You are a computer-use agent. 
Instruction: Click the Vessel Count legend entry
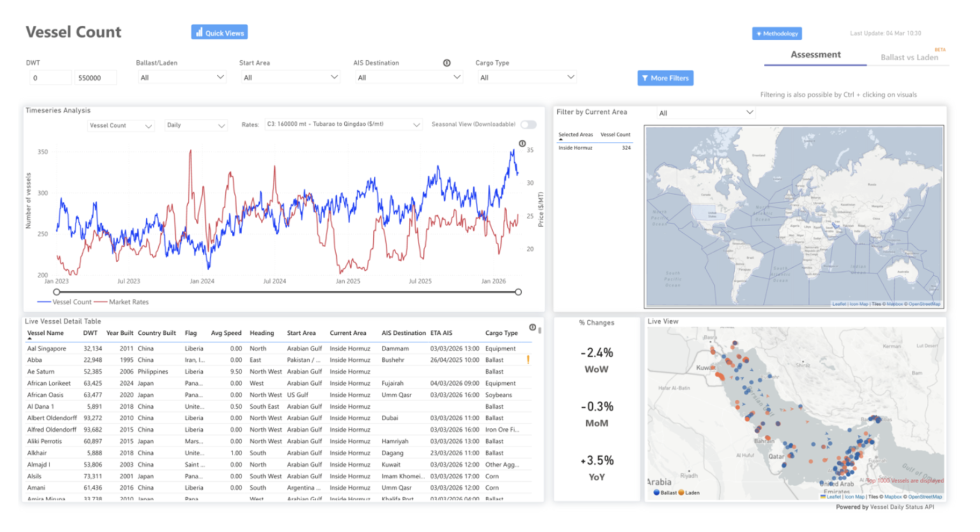click(x=64, y=302)
